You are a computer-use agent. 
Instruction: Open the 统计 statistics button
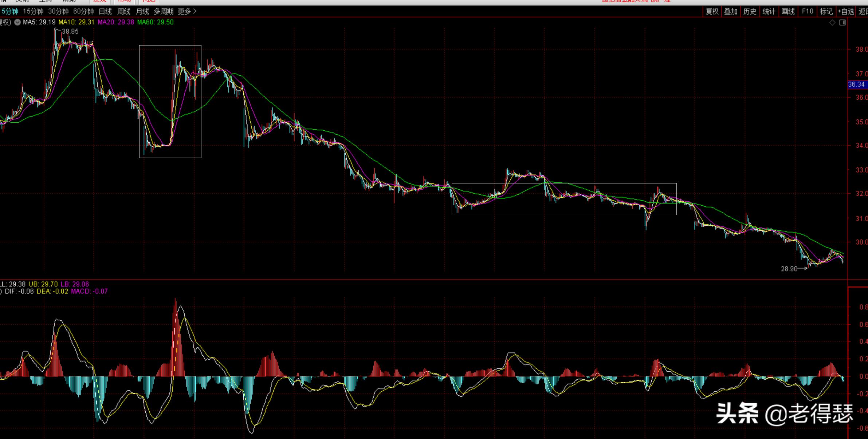(x=769, y=12)
